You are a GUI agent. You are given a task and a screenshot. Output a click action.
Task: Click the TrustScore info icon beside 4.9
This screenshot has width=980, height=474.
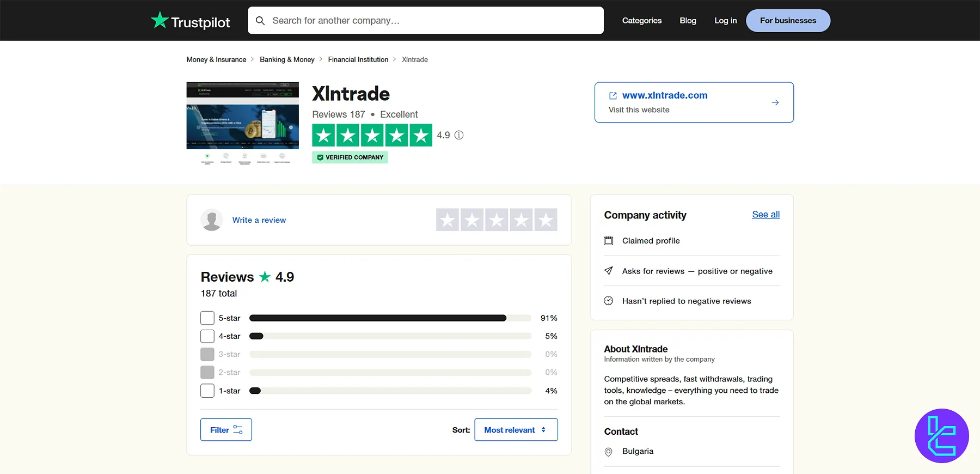[x=459, y=135]
